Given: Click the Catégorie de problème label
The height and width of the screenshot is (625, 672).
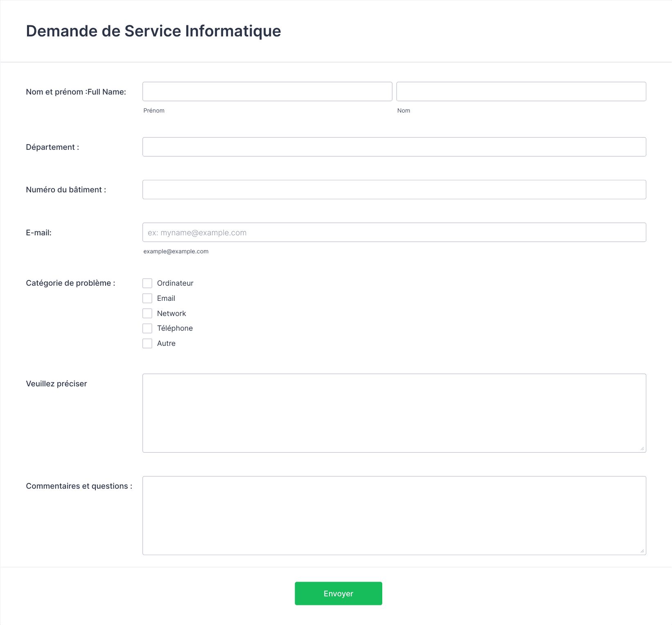Looking at the screenshot, I should point(70,283).
